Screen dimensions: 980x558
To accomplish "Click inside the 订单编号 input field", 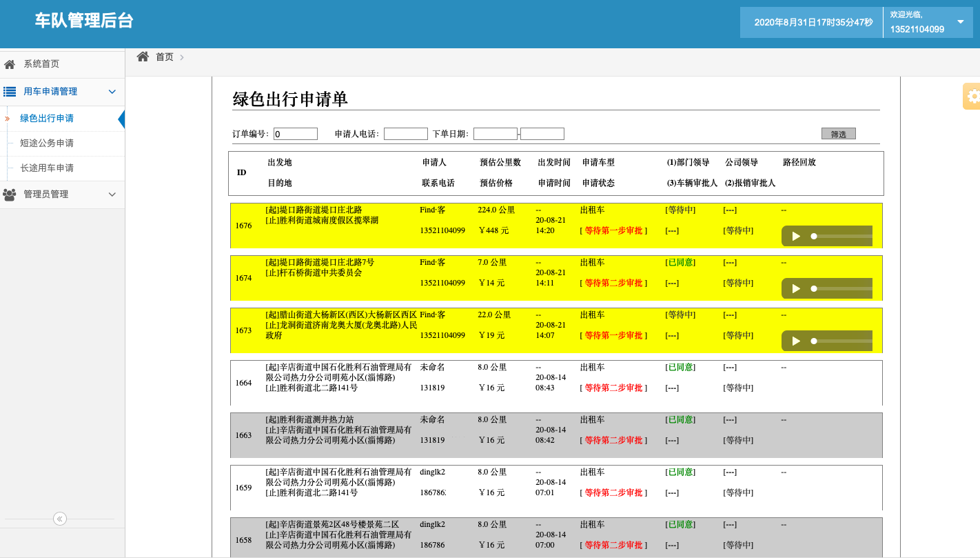I will point(295,133).
